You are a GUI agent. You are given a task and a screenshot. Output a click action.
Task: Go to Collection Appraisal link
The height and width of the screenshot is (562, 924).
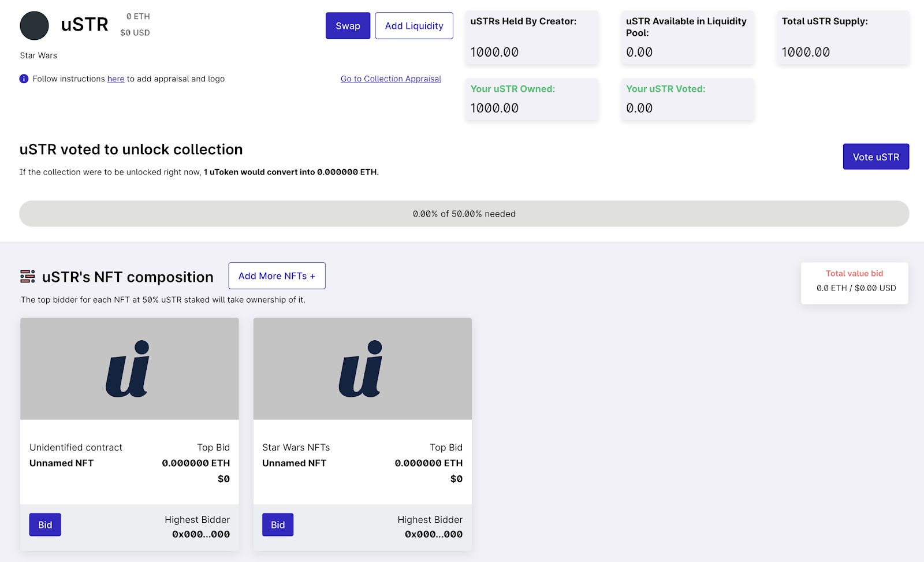point(391,79)
